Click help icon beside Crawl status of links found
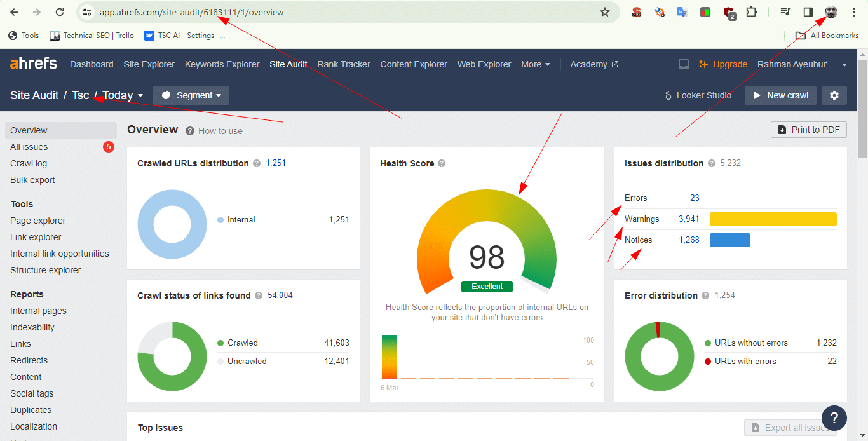The width and height of the screenshot is (868, 441). (x=259, y=295)
